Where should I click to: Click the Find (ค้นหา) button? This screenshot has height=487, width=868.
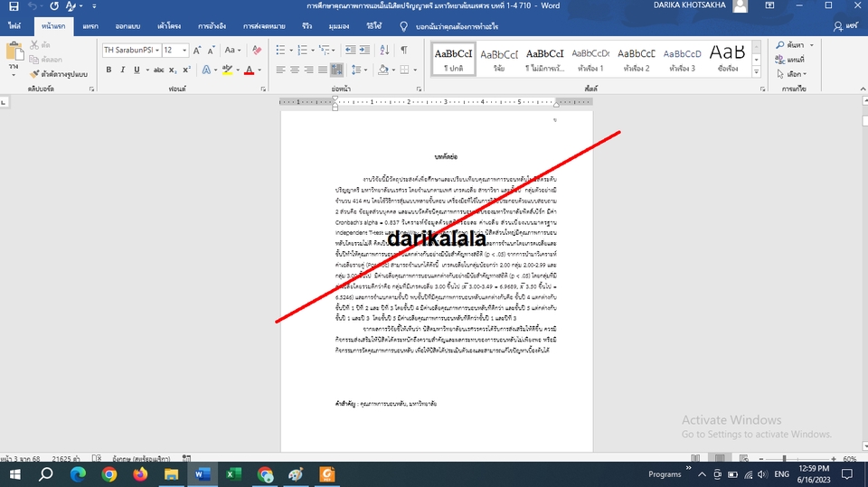pyautogui.click(x=790, y=45)
